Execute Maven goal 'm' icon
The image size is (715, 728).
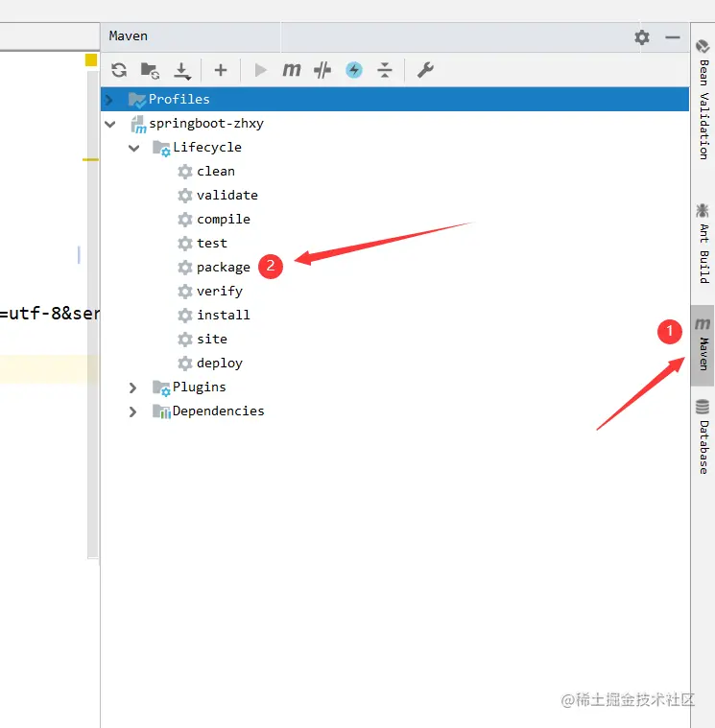(x=292, y=70)
